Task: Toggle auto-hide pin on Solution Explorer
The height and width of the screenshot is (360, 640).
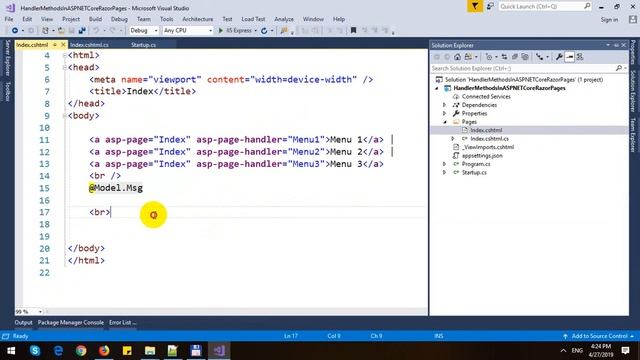Action: (x=616, y=45)
